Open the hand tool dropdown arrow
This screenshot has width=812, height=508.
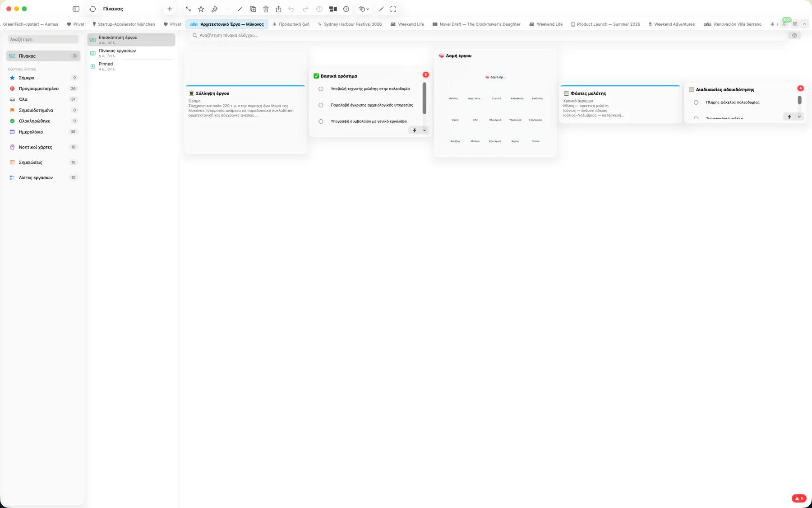368,9
